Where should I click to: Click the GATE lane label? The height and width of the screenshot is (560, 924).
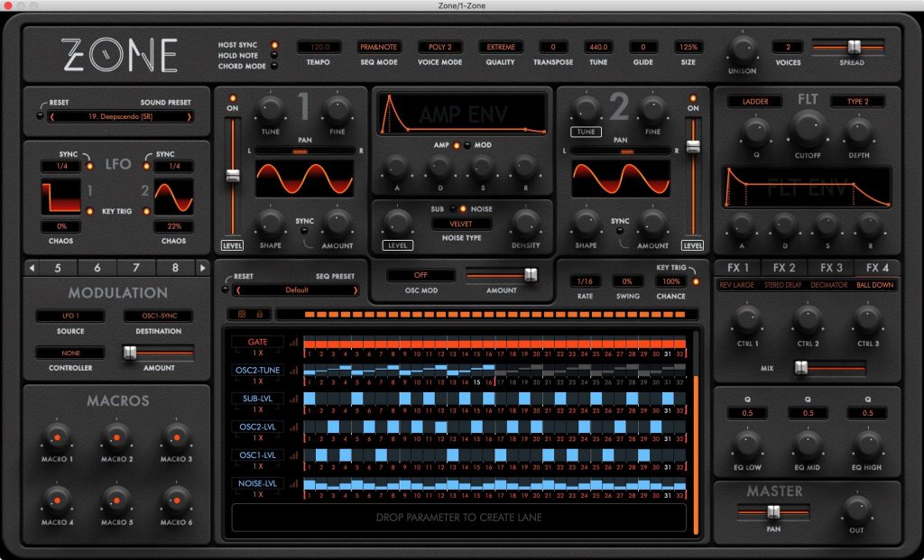[x=257, y=342]
